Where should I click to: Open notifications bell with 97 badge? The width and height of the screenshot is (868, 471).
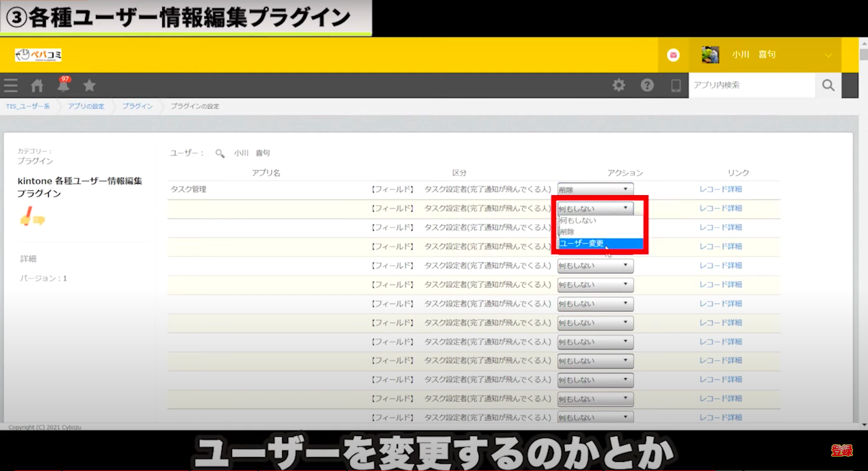[63, 86]
